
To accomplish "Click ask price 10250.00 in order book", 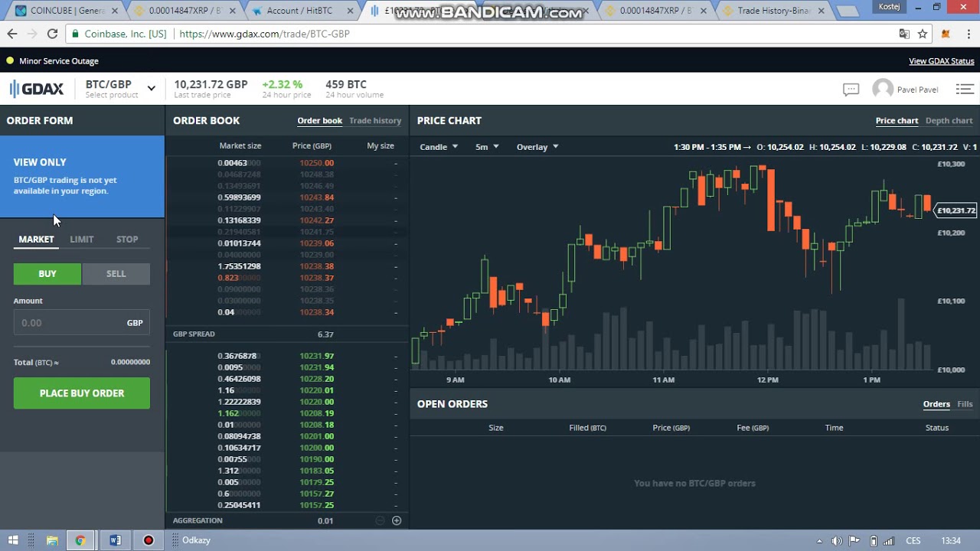I will point(316,163).
